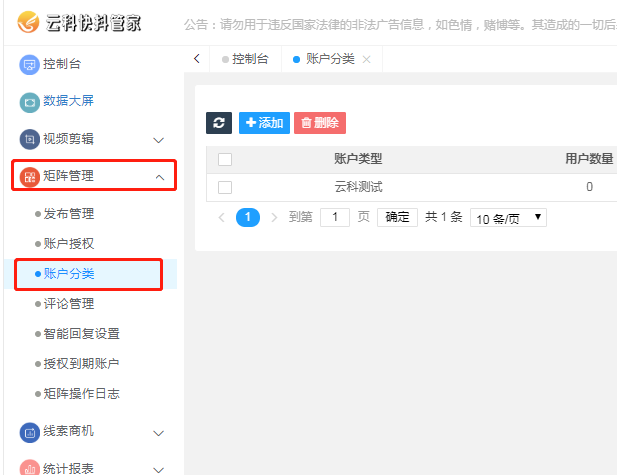Click the 线索商机 sidebar icon
Screen dimensions: 617x475
point(29,432)
